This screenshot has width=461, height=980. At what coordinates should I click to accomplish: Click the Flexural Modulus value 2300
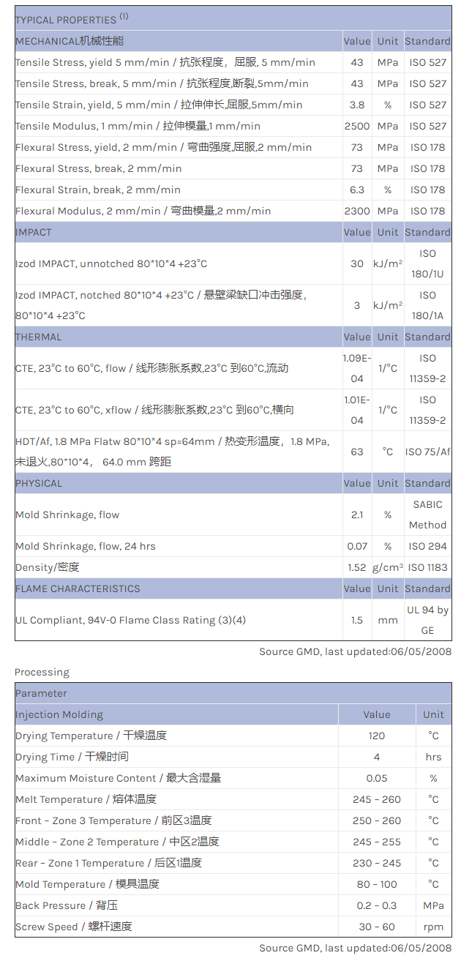click(x=357, y=211)
